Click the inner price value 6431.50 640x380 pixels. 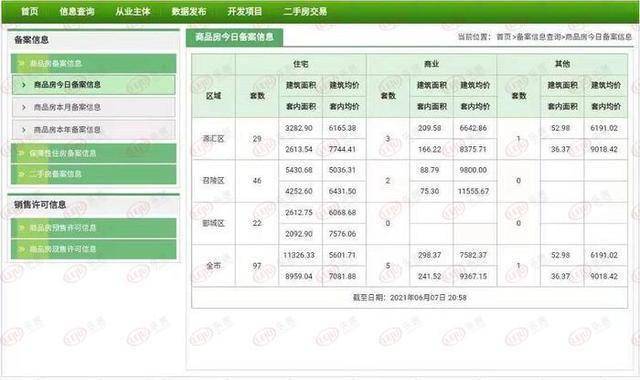tap(342, 191)
